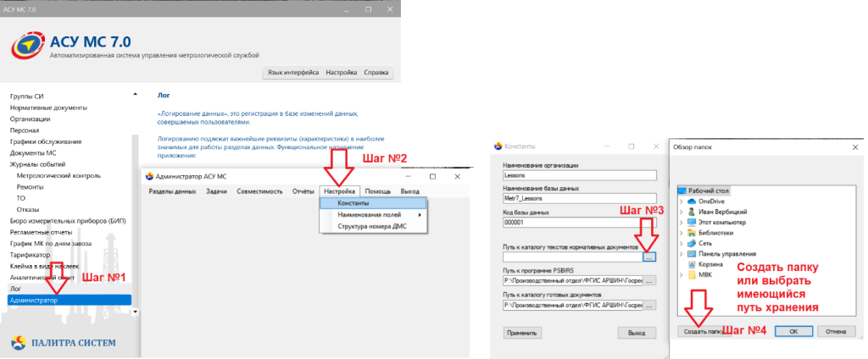
Task: Maximize the Администратор АСУ МС window
Action: click(x=432, y=176)
